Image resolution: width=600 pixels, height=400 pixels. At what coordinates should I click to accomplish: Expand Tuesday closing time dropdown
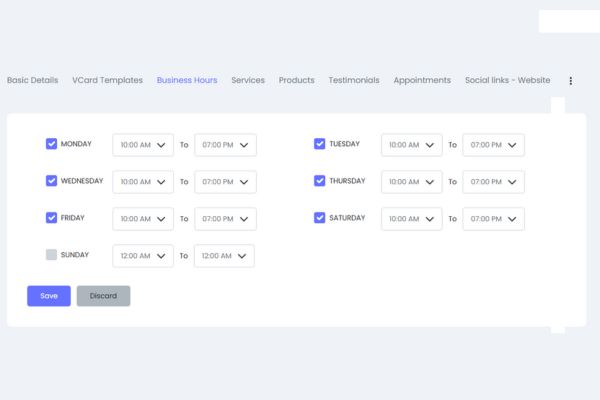[493, 145]
